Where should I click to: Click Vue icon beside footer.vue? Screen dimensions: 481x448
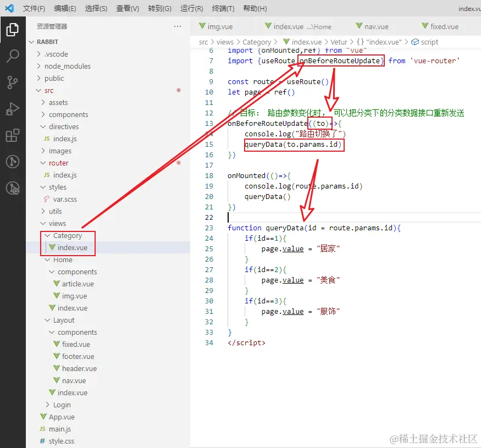tap(57, 356)
